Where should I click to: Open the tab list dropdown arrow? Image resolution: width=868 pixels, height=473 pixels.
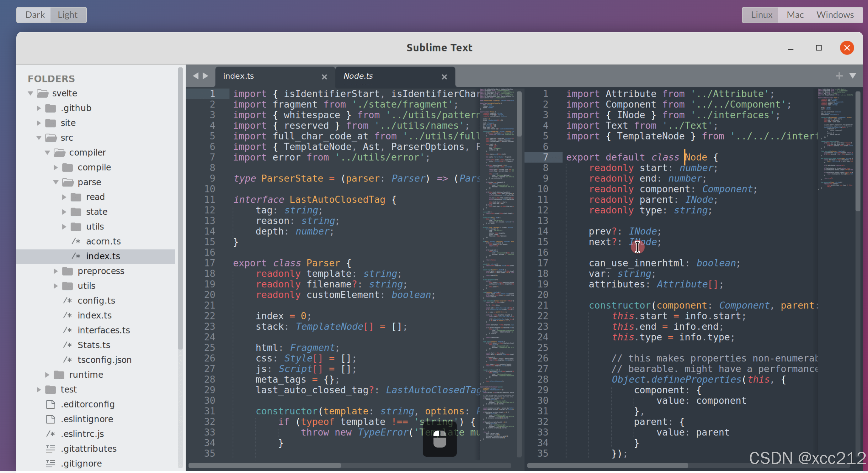[853, 76]
